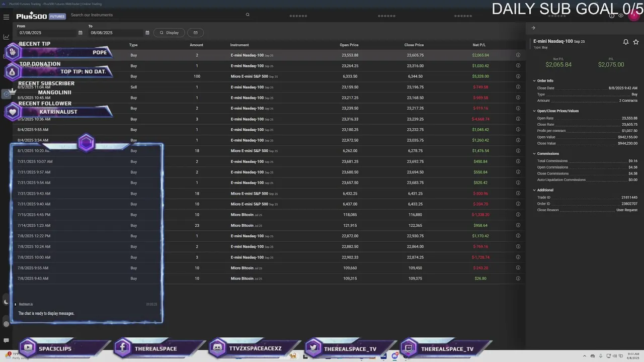The height and width of the screenshot is (362, 644).
Task: Click info icon for $958.64 row
Action: 518,225
